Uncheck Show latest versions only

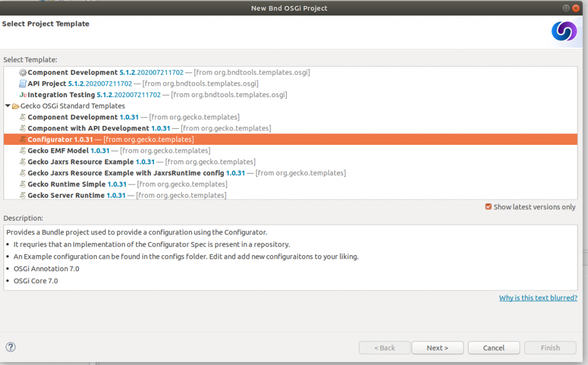pyautogui.click(x=488, y=206)
